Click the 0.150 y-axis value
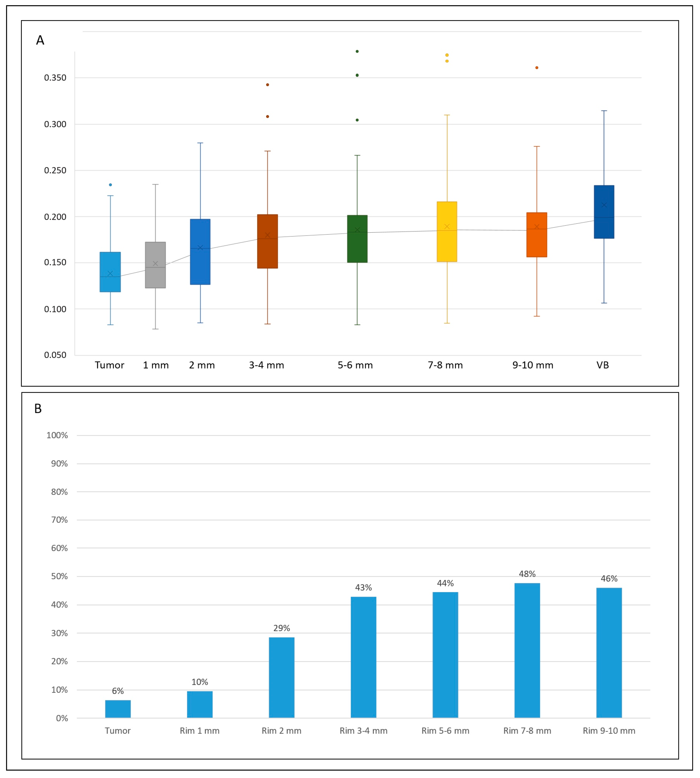Viewport: 700px width, 778px height. point(55,262)
